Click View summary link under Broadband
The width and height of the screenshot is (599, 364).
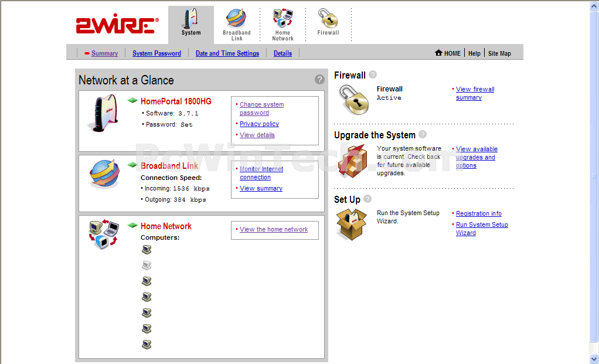pos(261,188)
